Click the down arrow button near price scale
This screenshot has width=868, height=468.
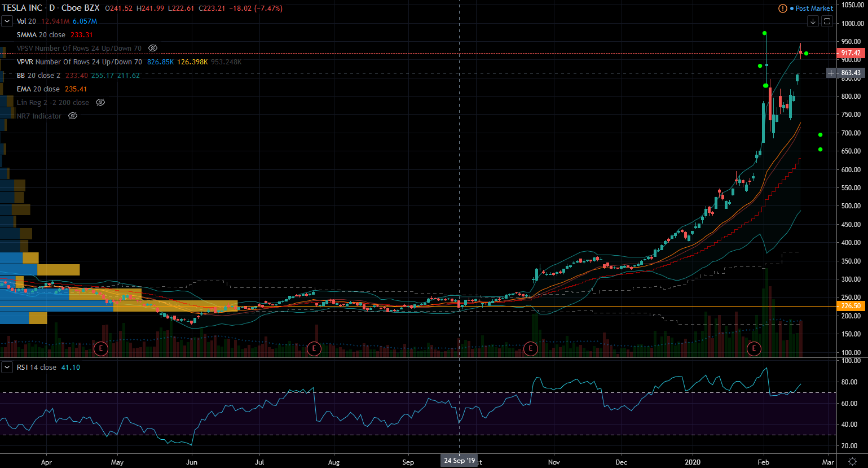click(x=813, y=21)
